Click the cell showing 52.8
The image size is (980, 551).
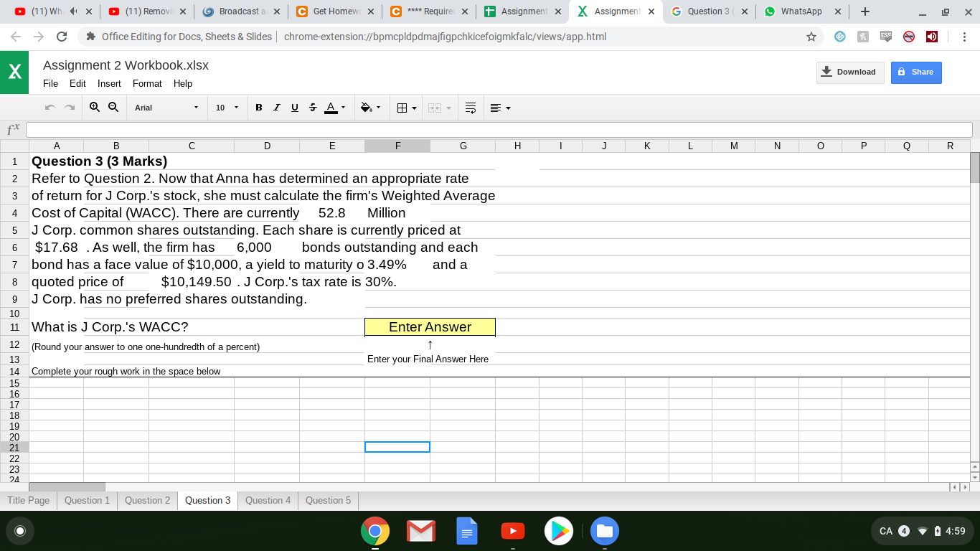(332, 213)
